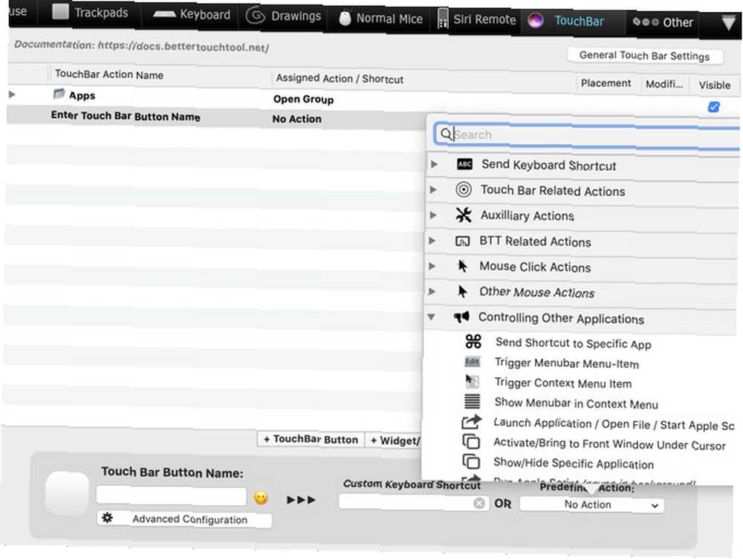
Task: Clear the custom keyboard shortcut field
Action: [x=479, y=503]
